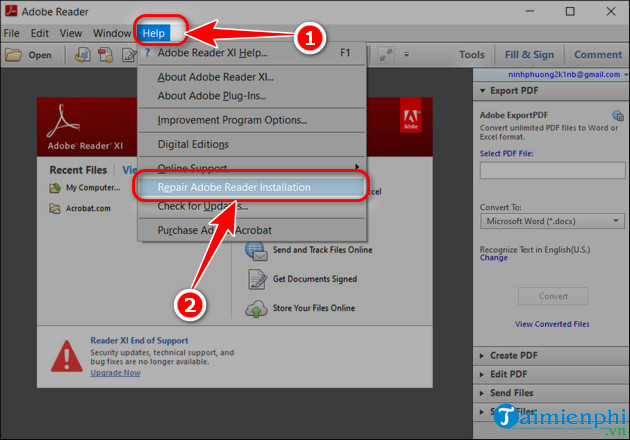Expand the Online Support submenu
The image size is (630, 440).
(252, 167)
